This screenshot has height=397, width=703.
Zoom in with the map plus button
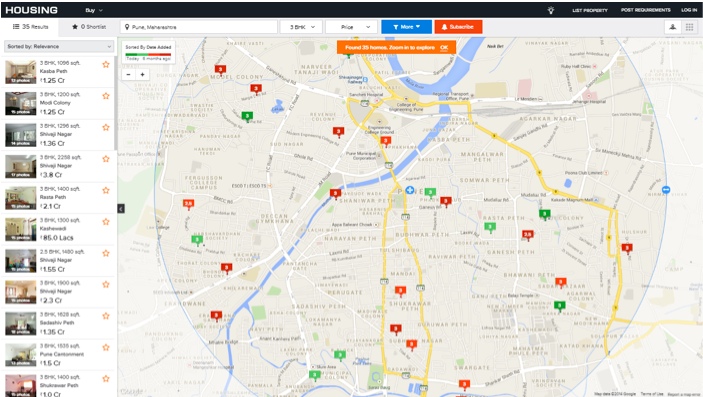tap(143, 74)
